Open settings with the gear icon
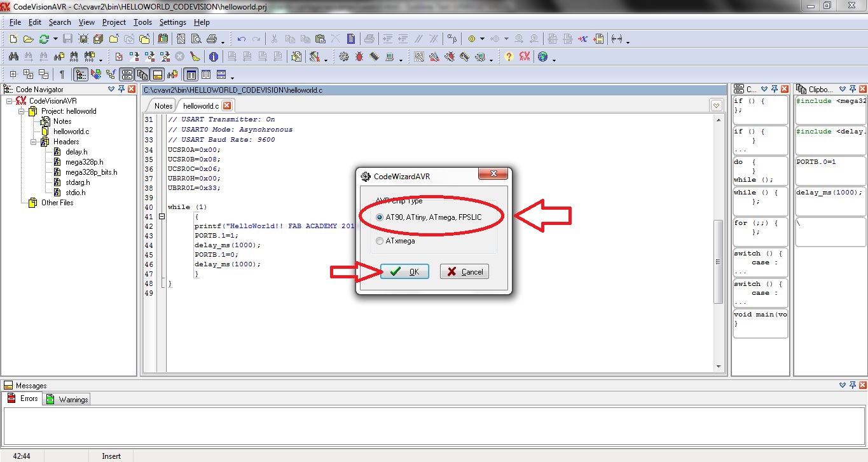This screenshot has height=462, width=868. pyautogui.click(x=344, y=57)
